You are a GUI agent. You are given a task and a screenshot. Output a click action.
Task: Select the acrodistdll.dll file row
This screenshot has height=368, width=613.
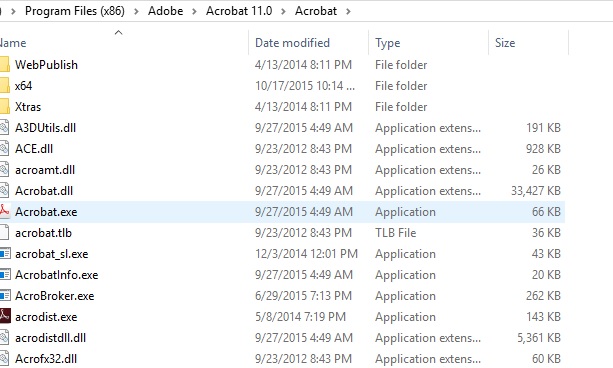click(282, 337)
